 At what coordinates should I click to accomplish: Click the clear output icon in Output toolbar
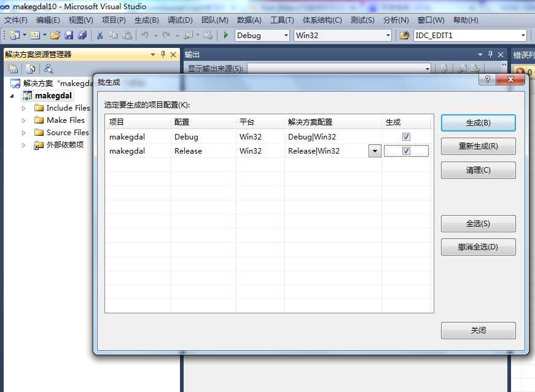point(443,69)
